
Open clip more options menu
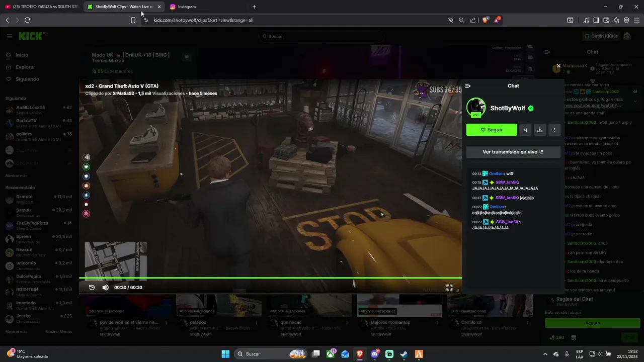point(554,130)
